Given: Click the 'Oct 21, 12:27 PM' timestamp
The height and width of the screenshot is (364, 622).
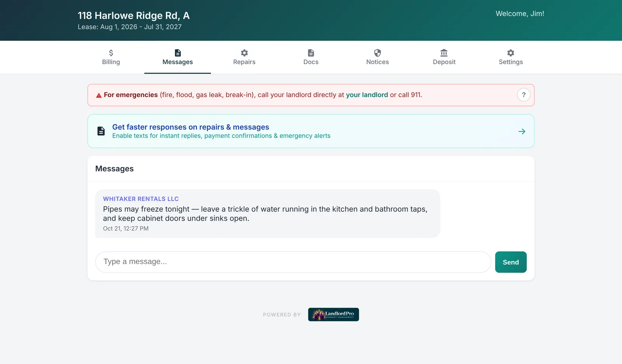Looking at the screenshot, I should coord(126,228).
